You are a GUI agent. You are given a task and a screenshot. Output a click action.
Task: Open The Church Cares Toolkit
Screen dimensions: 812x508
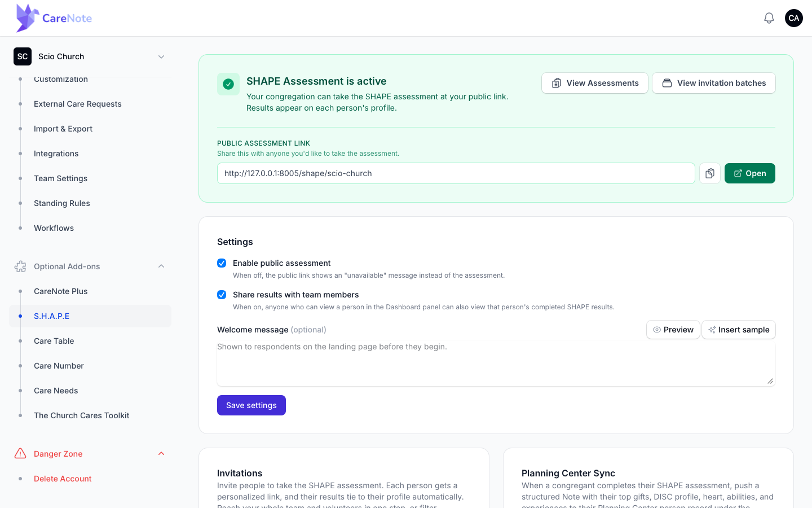[82, 415]
